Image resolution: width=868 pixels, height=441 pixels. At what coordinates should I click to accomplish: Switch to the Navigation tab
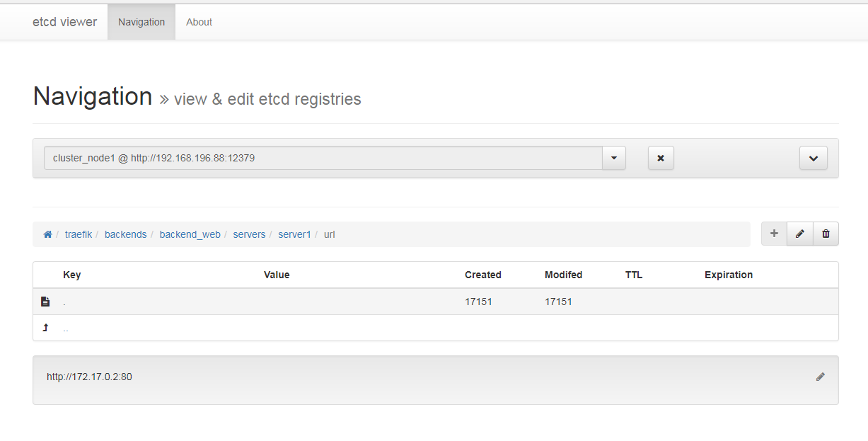[141, 22]
